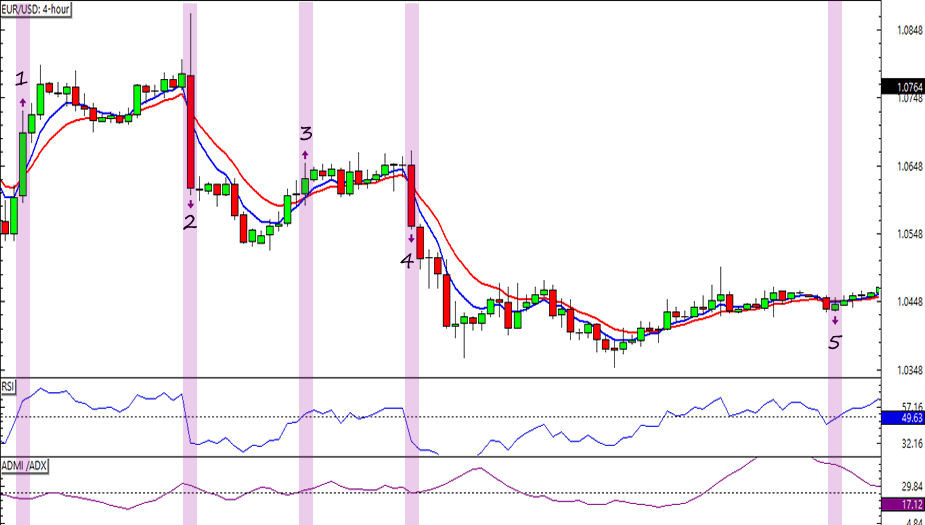Viewport: 925px width, 525px height.
Task: Click the ADX value tag 17.12
Action: (x=903, y=505)
